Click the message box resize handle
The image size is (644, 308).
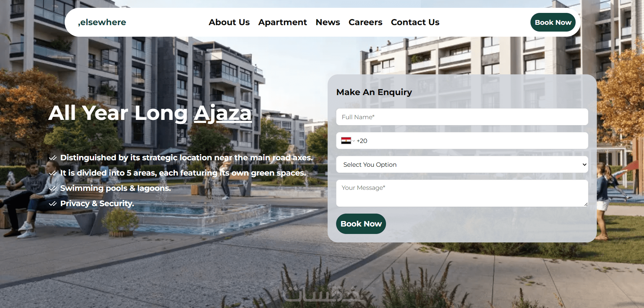pyautogui.click(x=586, y=204)
